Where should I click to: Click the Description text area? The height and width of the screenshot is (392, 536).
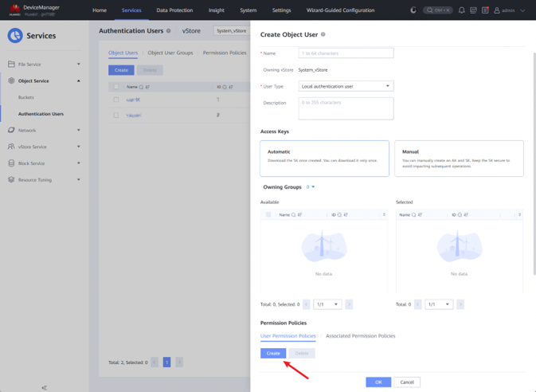(346, 108)
